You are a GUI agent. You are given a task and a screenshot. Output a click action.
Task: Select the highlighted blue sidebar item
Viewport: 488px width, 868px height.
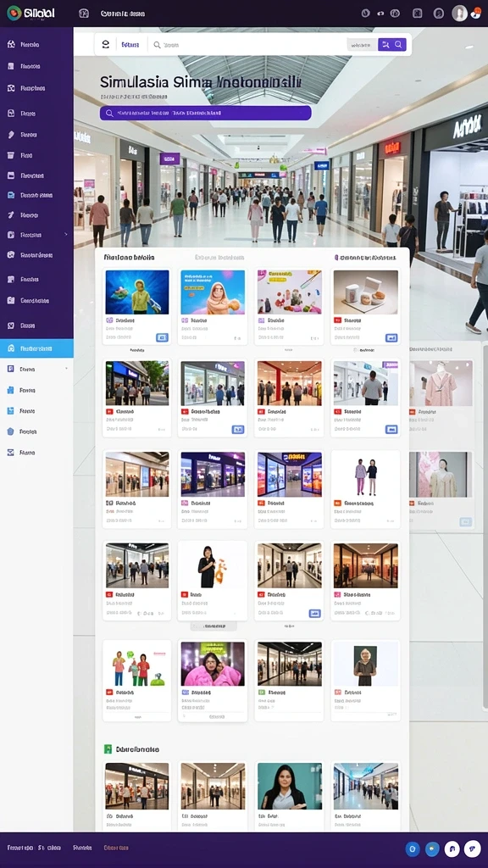[36, 348]
